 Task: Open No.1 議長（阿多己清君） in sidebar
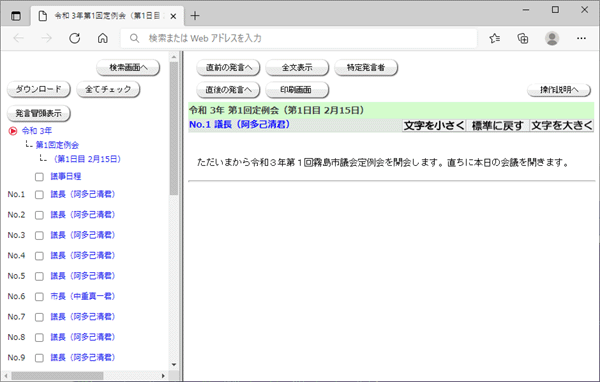click(83, 194)
